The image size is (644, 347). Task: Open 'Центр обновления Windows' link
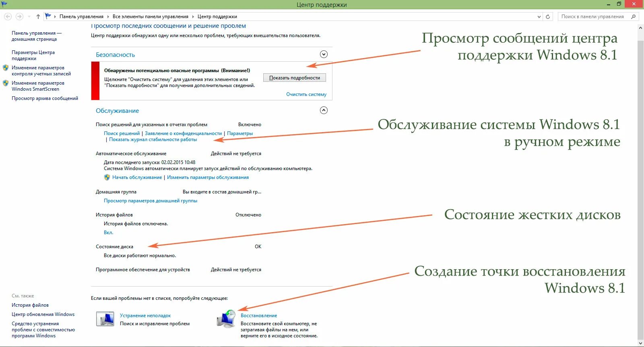43,314
